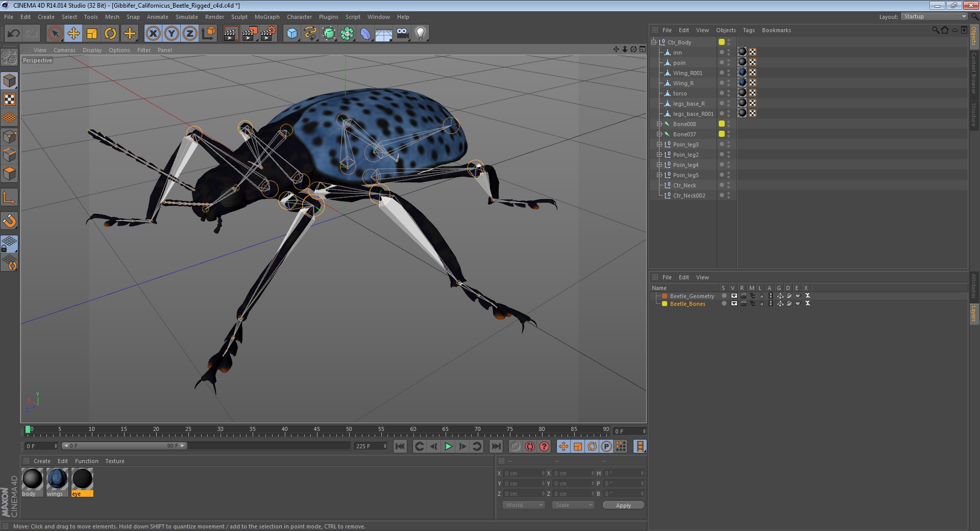
Task: Switch to Texture mode
Action: pos(10,100)
